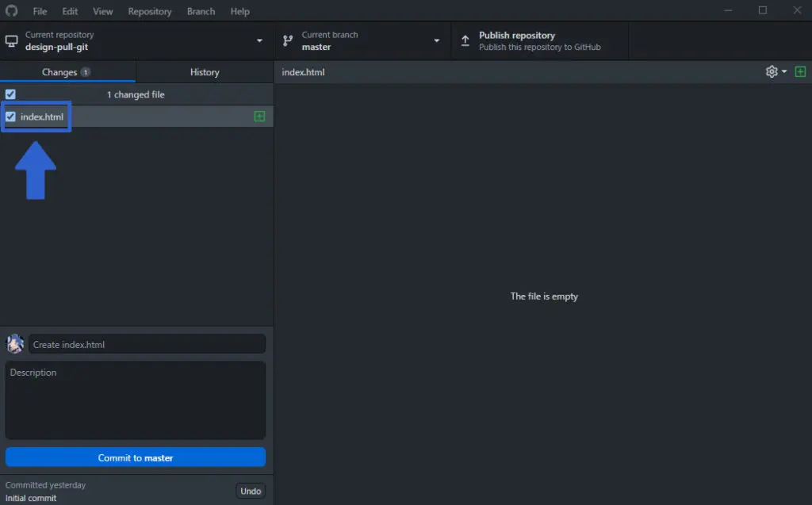Click the Commit to master button
Screen dimensions: 812x505
click(135, 457)
